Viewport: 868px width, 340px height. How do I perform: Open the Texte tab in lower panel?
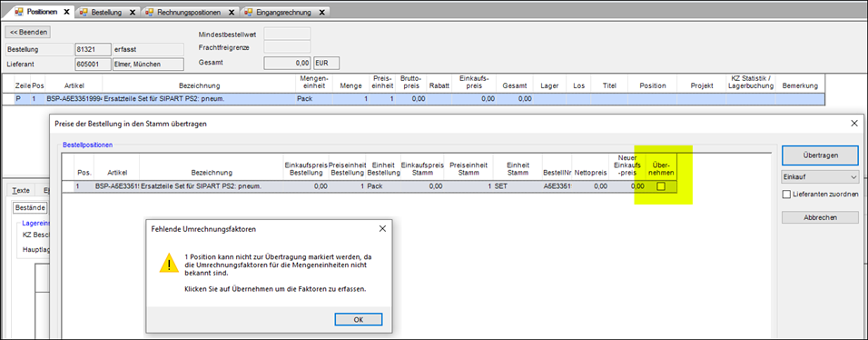coord(21,190)
